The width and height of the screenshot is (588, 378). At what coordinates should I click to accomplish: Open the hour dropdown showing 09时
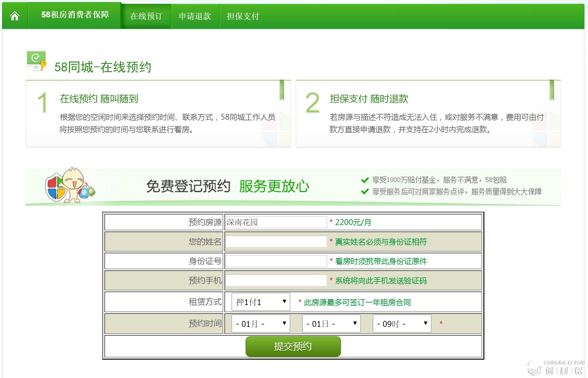tap(402, 324)
